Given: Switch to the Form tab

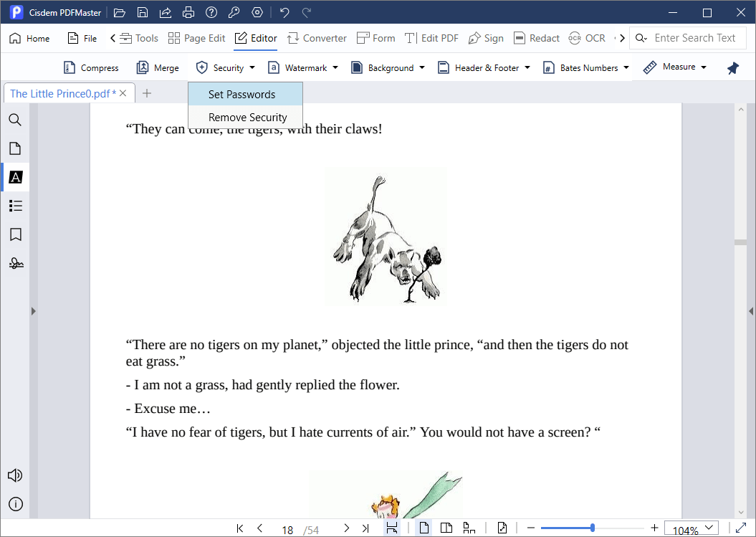Looking at the screenshot, I should [375, 38].
